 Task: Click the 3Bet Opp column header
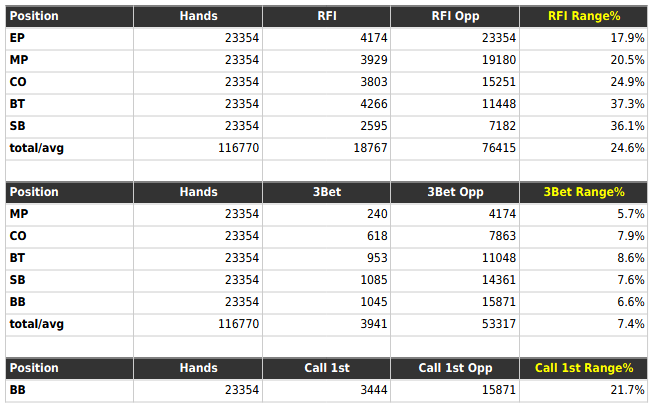455,192
